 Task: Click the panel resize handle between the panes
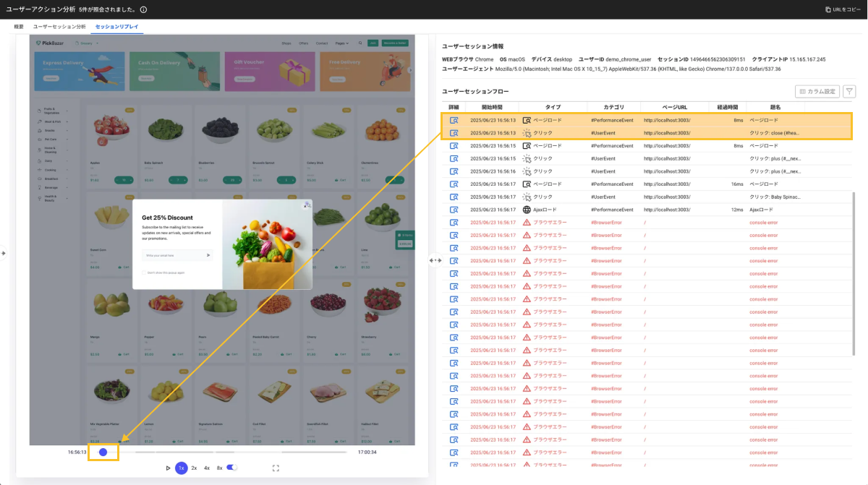435,259
